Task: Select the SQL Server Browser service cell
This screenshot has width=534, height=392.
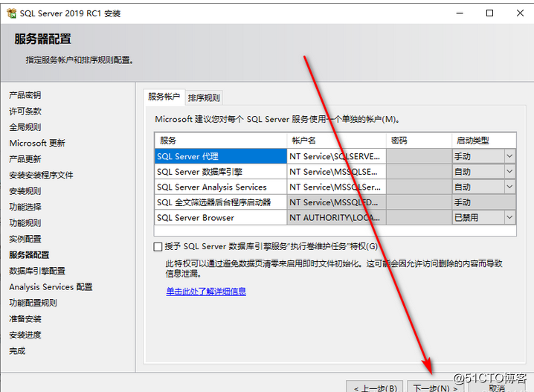Action: tap(220, 218)
